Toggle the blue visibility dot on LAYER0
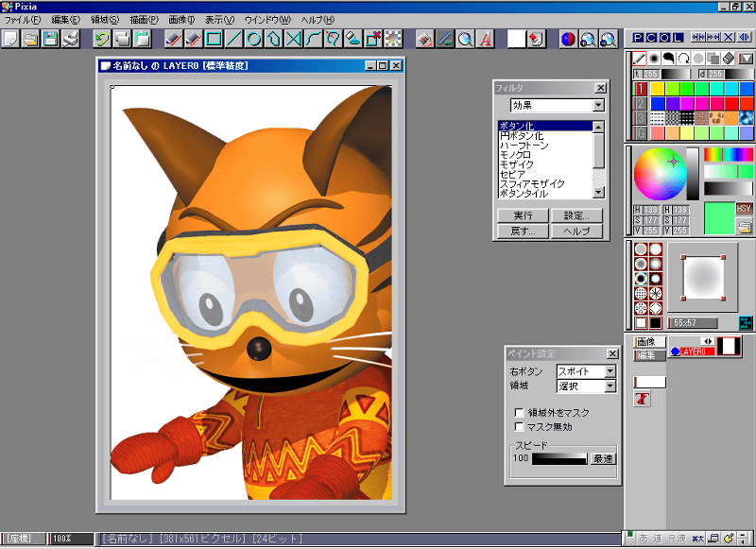756x549 pixels. coord(675,352)
